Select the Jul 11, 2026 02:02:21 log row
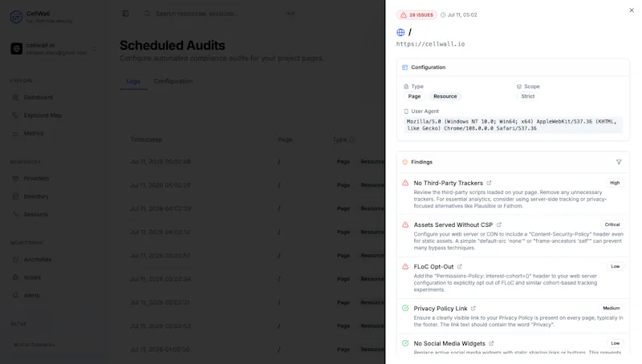 253,302
